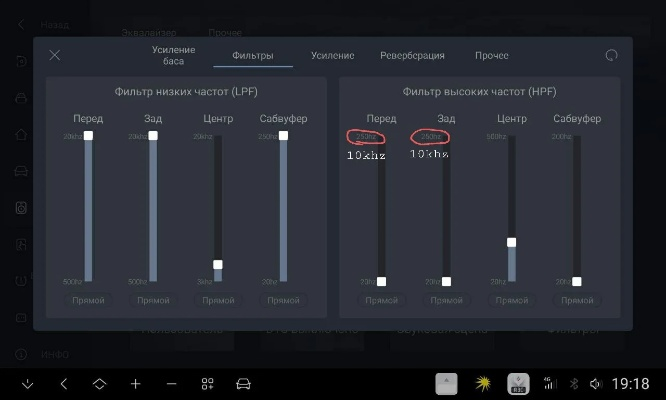Toggle Прямой under LPF Перед slider
Screen dimensions: 666x400
tap(88, 300)
